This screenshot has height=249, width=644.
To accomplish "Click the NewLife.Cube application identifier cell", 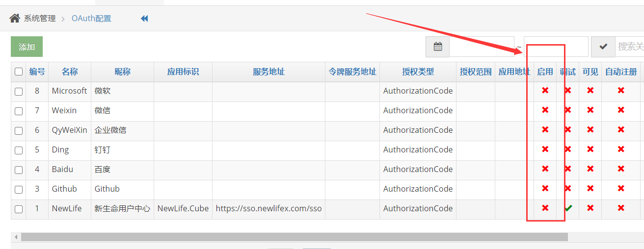I will (x=183, y=208).
